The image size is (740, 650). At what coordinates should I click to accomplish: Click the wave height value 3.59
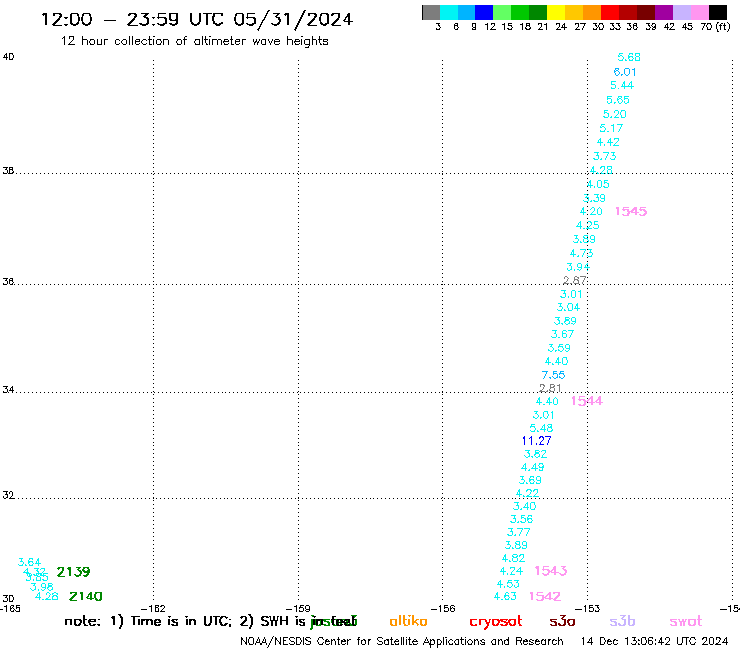559,348
